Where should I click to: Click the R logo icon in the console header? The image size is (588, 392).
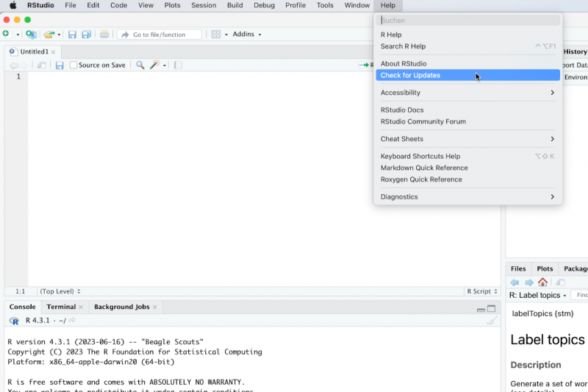[x=14, y=321]
